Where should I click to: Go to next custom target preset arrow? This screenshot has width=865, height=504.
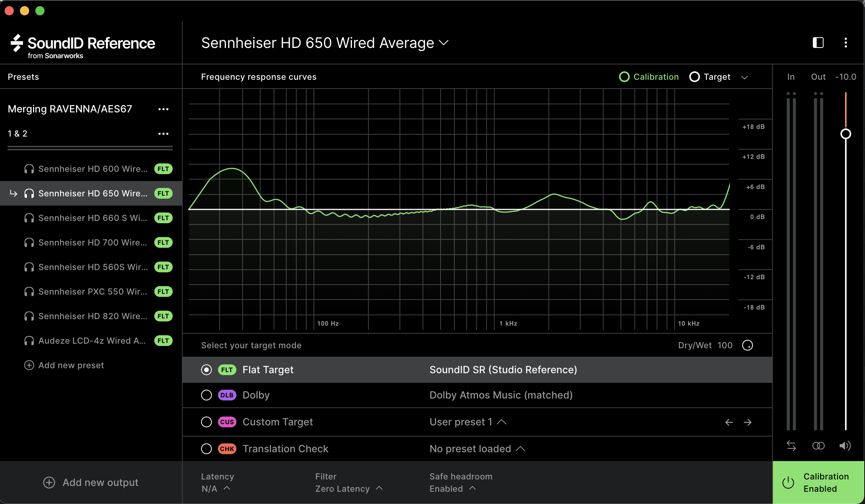point(747,422)
